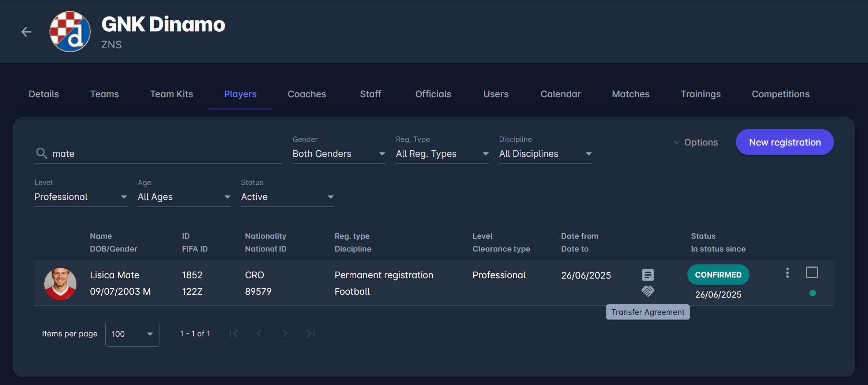Go to next page pagination arrow
The height and width of the screenshot is (385, 868).
pos(285,333)
